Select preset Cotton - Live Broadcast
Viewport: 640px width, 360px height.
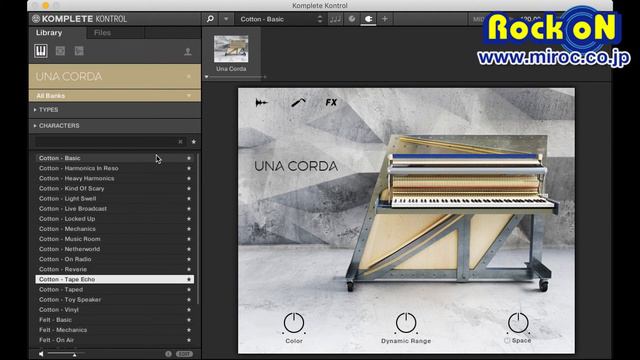point(115,209)
